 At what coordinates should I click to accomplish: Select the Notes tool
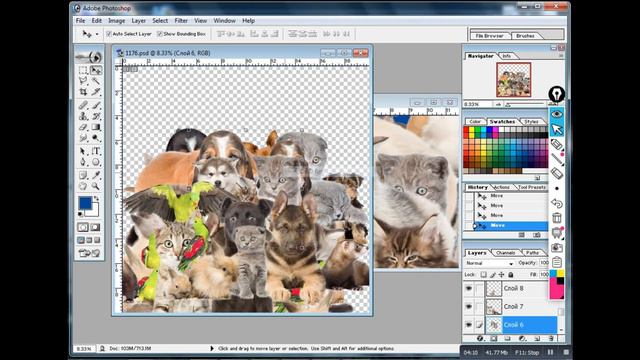[83, 175]
